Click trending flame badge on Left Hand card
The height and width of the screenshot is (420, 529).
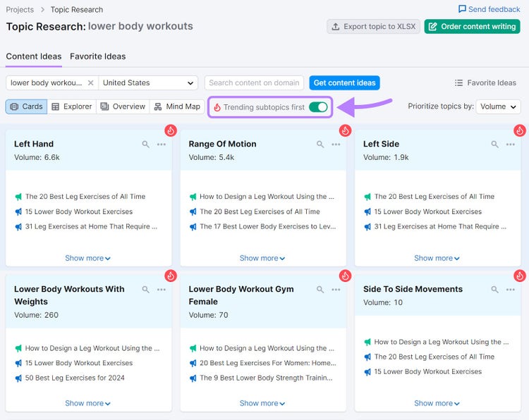[171, 130]
